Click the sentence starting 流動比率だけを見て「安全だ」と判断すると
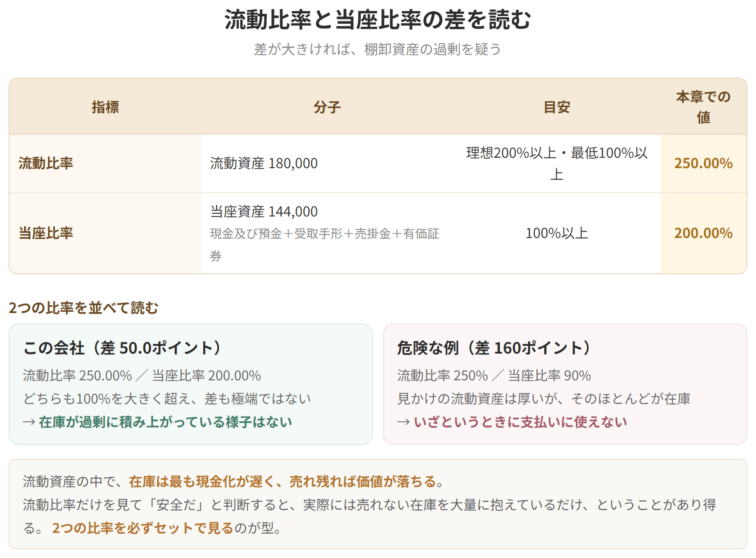 tap(369, 516)
